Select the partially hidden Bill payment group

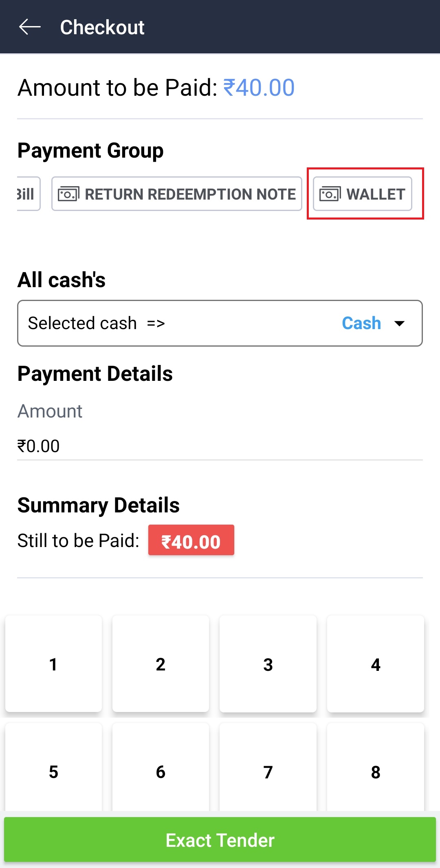coord(28,194)
